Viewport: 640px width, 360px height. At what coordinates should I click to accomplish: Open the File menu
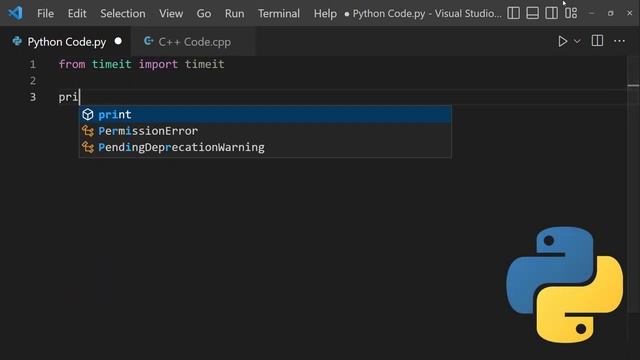coord(45,13)
